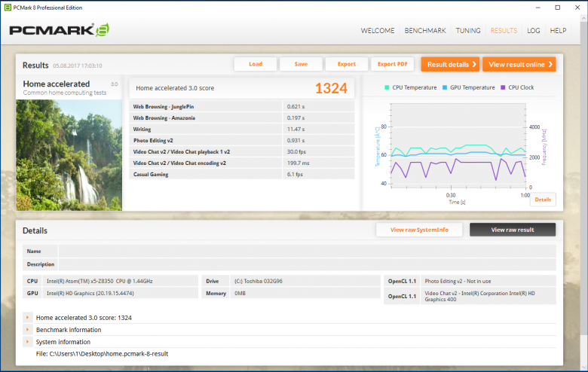The height and width of the screenshot is (372, 588).
Task: Click the Export button
Action: tap(347, 64)
